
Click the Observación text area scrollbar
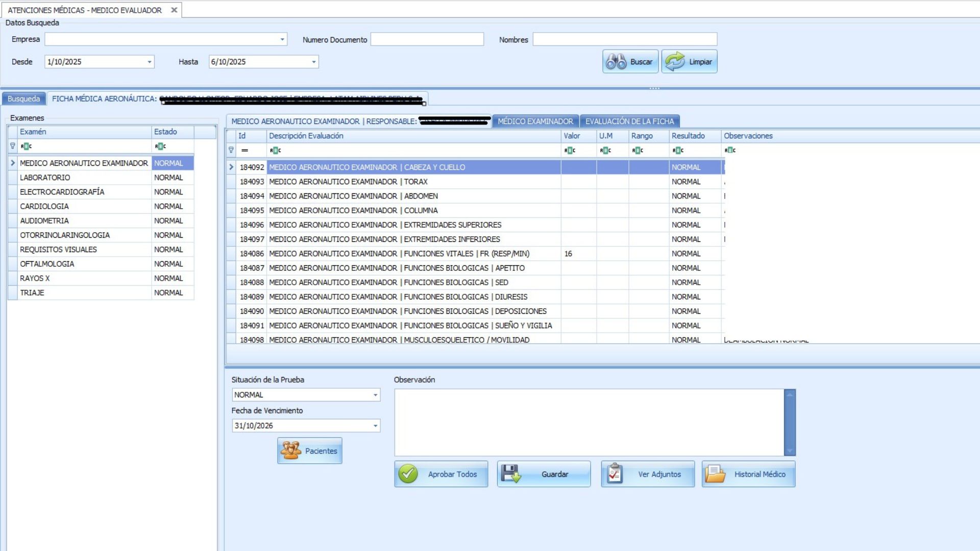pyautogui.click(x=790, y=422)
